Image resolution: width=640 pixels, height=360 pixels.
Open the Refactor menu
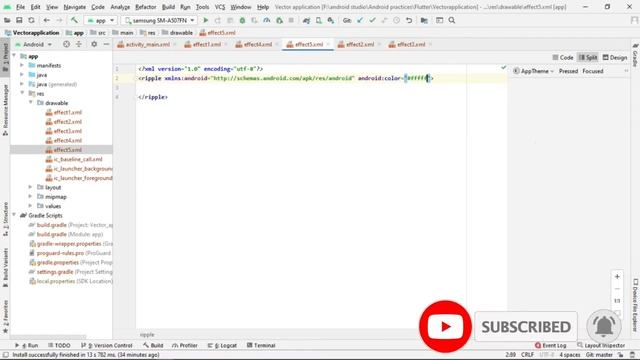(x=146, y=7)
